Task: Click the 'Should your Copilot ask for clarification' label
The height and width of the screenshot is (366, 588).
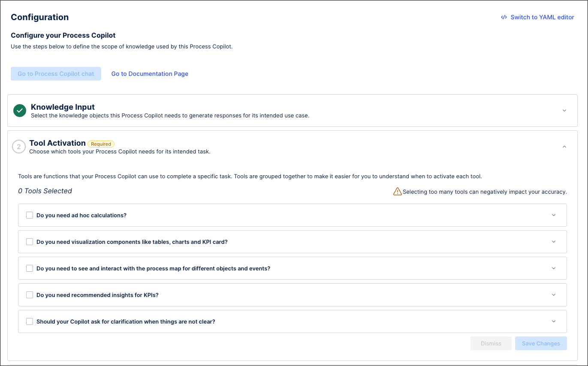Action: coord(126,321)
